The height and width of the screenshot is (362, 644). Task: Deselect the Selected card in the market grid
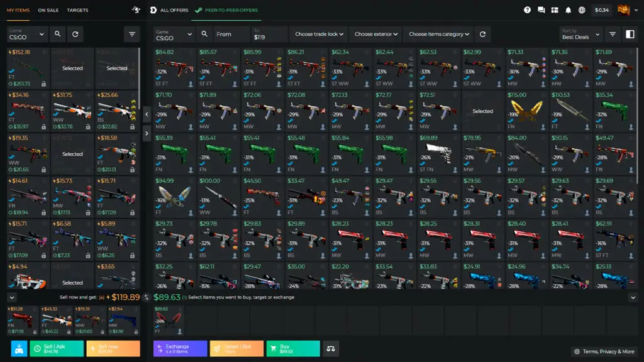click(482, 111)
